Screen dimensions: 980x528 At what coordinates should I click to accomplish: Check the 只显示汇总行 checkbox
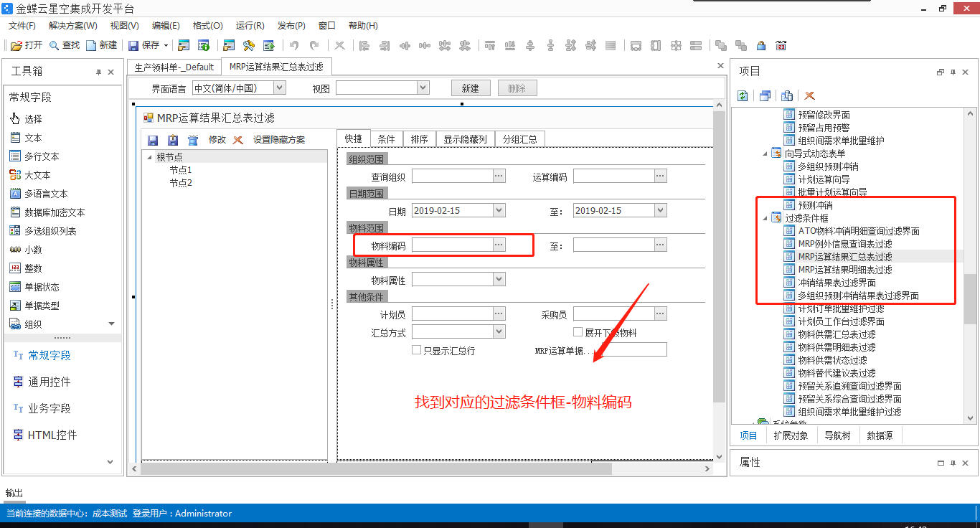pyautogui.click(x=416, y=350)
